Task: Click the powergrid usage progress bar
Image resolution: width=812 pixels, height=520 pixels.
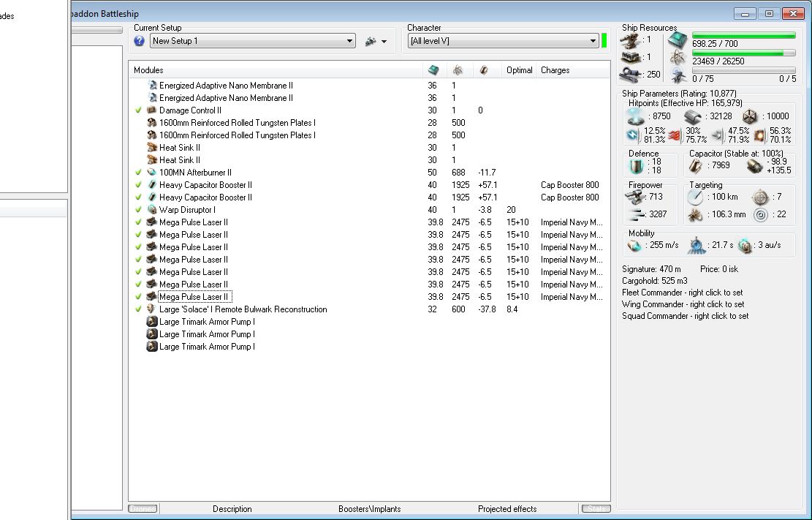Action: click(x=743, y=53)
